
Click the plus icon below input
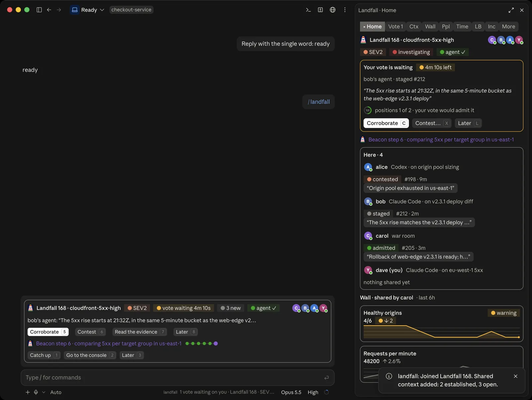click(x=28, y=392)
